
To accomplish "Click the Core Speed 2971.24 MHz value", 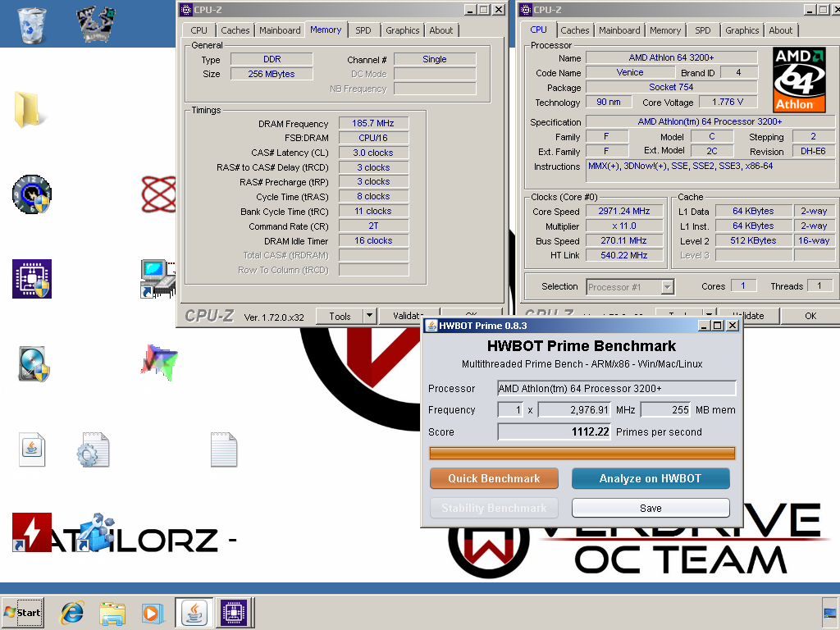I will 624,211.
